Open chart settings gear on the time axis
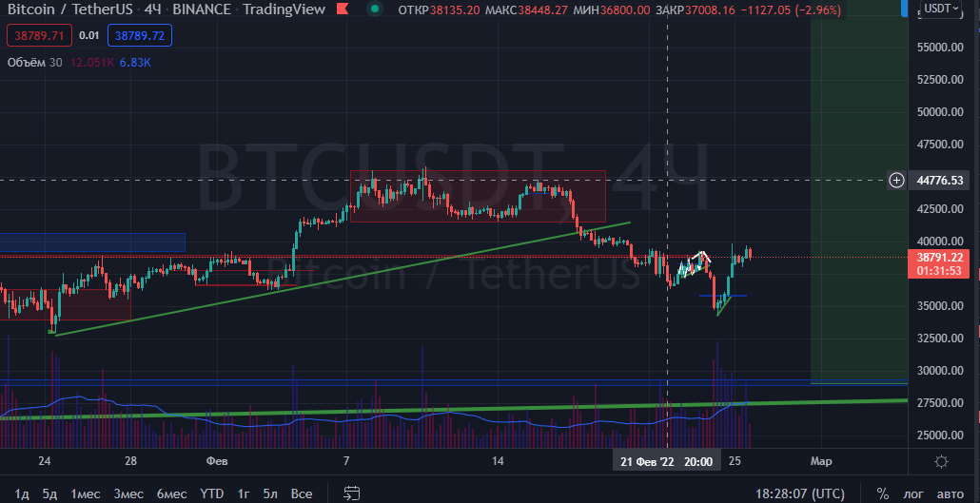This screenshot has width=980, height=503. pos(941,462)
